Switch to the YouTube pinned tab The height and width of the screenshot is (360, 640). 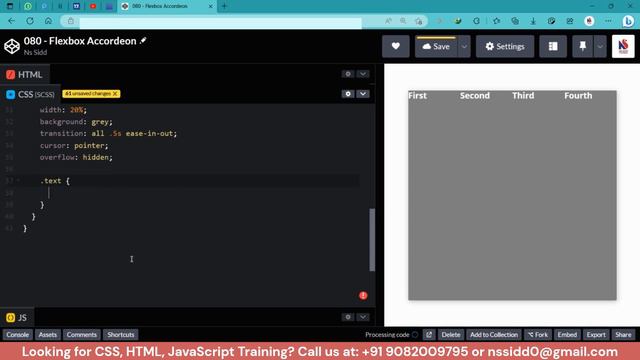93,6
